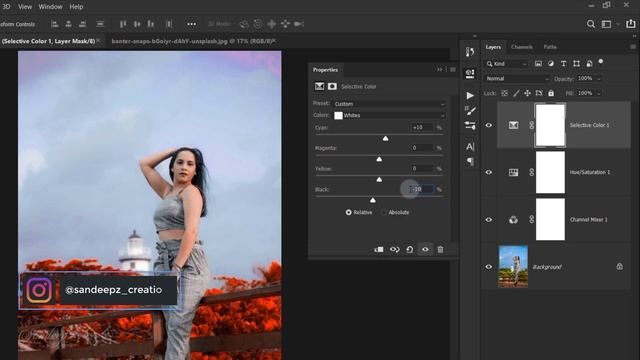Open the Actions panel play icon
The height and width of the screenshot is (360, 640).
(470, 96)
